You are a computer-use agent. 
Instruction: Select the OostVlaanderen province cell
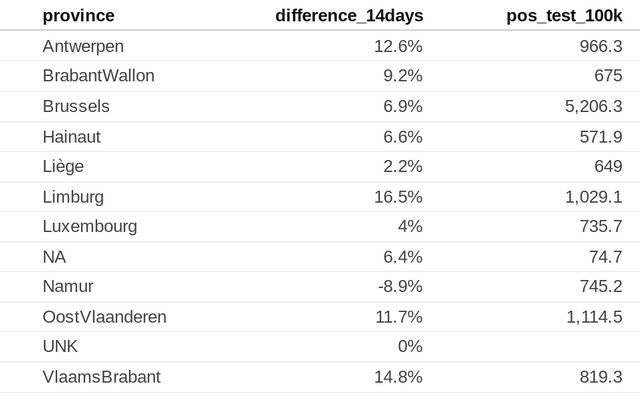[x=104, y=317]
